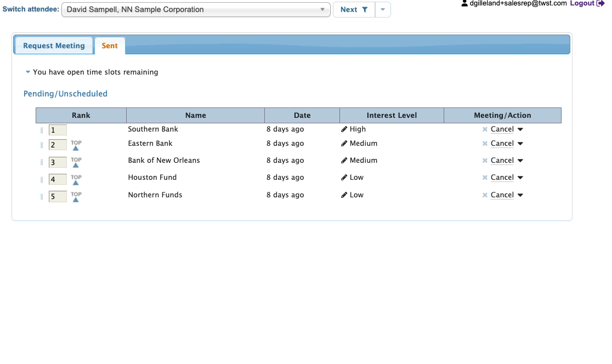Click the TOP arrow icon for Eastern Bank
Image resolution: width=612 pixels, height=364 pixels.
[x=76, y=145]
